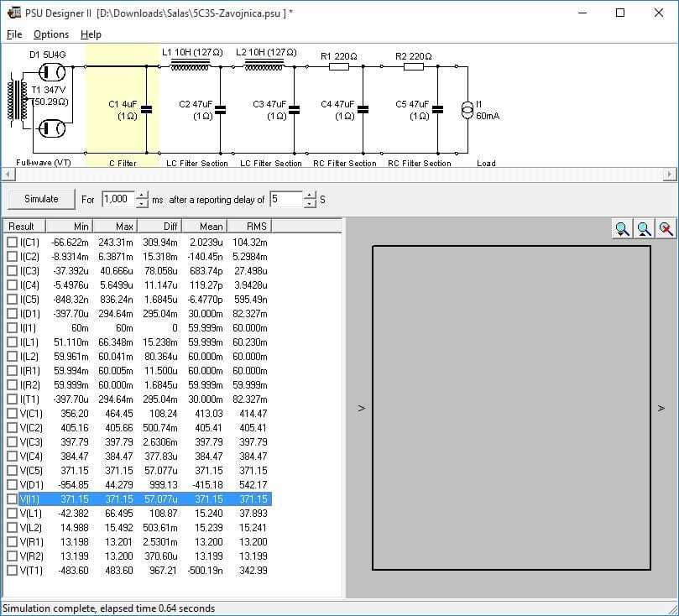Check the highlighted V(I1) result box
Viewport: 679px width, 616px height.
[12, 499]
